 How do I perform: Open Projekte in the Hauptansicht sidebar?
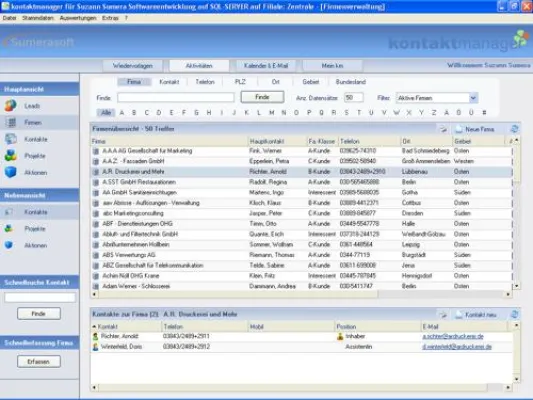[x=35, y=156]
